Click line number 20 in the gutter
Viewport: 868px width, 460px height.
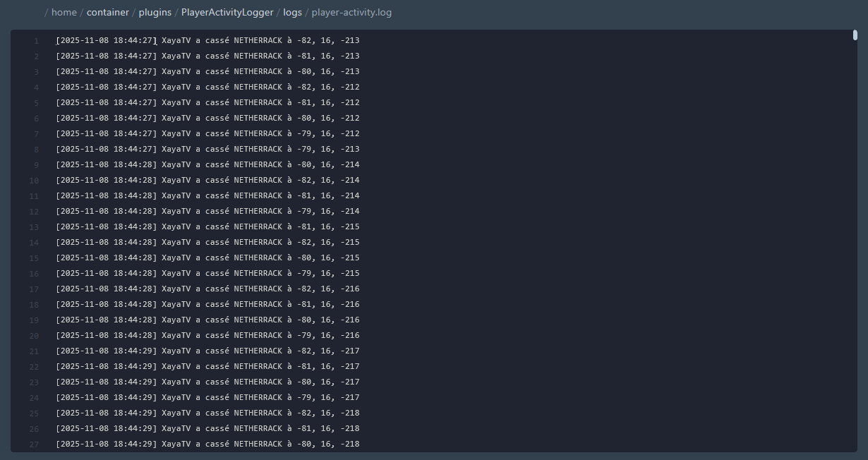[34, 336]
